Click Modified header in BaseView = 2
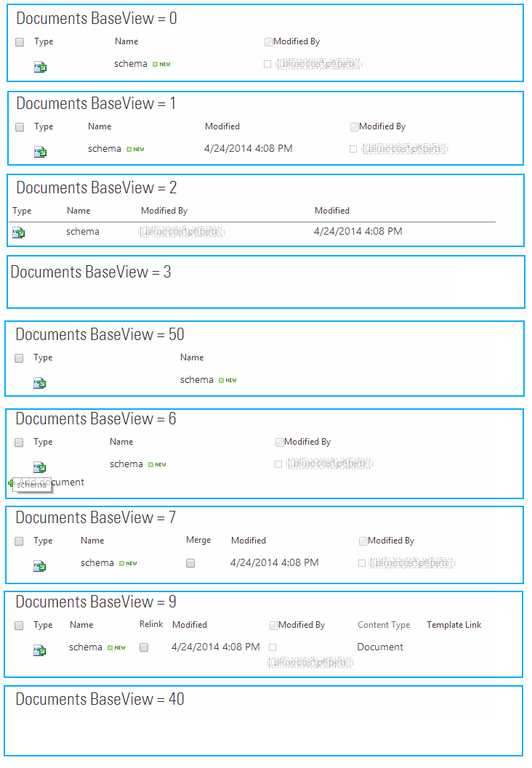Viewport: 532px width, 768px height. pos(332,211)
